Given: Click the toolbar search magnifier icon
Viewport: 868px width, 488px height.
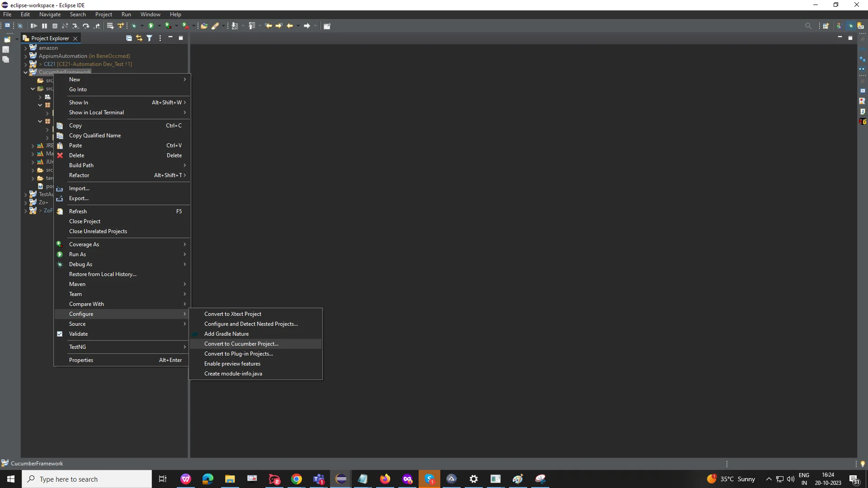Looking at the screenshot, I should (808, 26).
